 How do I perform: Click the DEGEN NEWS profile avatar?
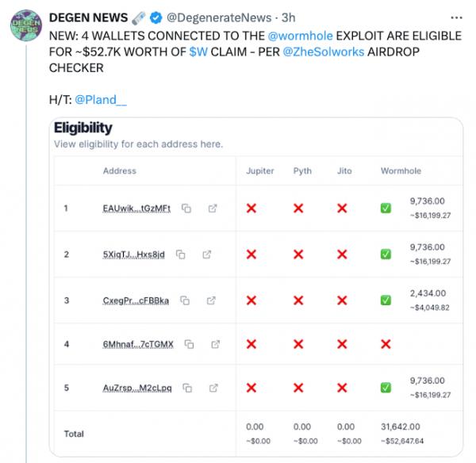tap(25, 24)
